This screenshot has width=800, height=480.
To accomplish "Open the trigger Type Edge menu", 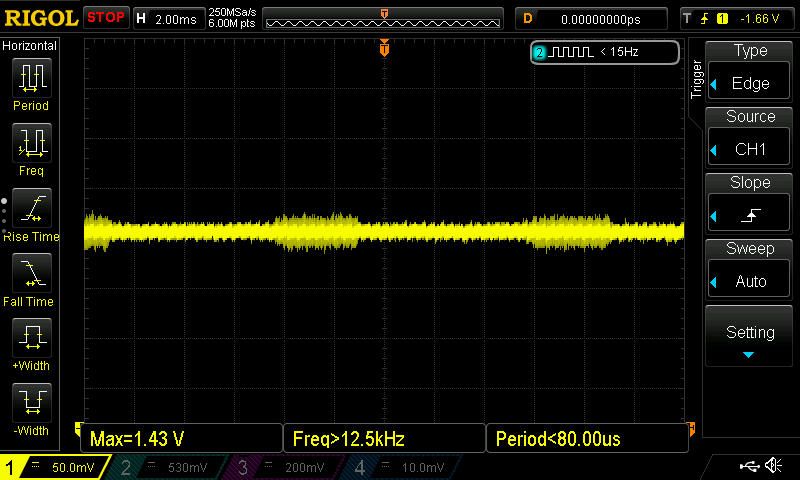I will click(750, 70).
